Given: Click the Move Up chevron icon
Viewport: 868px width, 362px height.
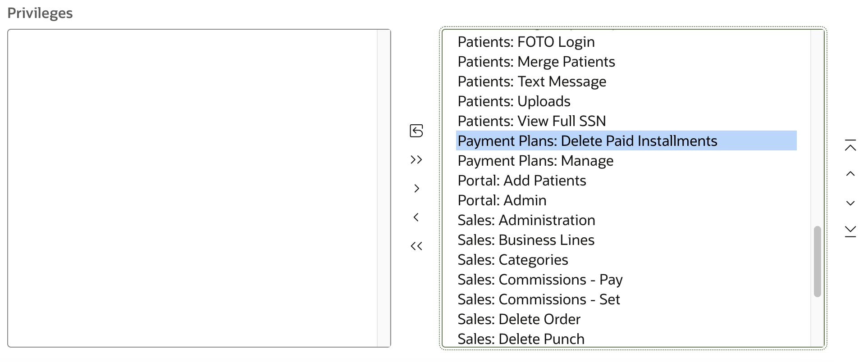Looking at the screenshot, I should (x=850, y=174).
